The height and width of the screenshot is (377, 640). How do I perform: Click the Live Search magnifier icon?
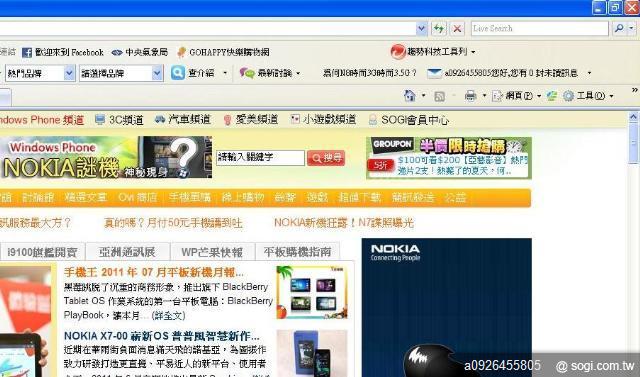pos(619,28)
